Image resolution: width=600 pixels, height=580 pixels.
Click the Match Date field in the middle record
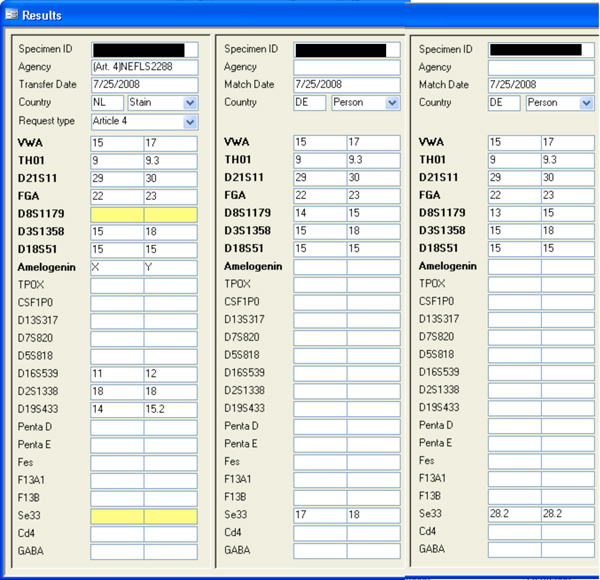[x=346, y=85]
